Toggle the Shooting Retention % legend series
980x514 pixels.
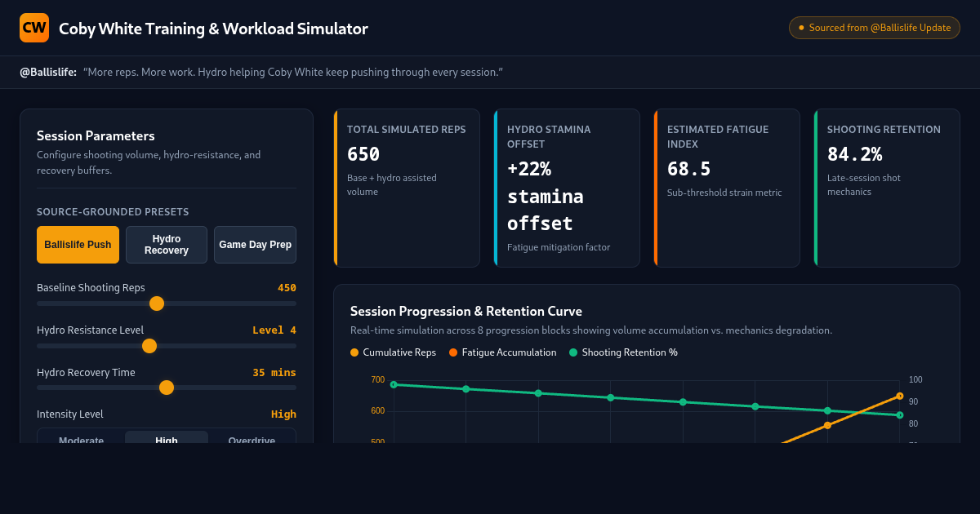pyautogui.click(x=623, y=352)
